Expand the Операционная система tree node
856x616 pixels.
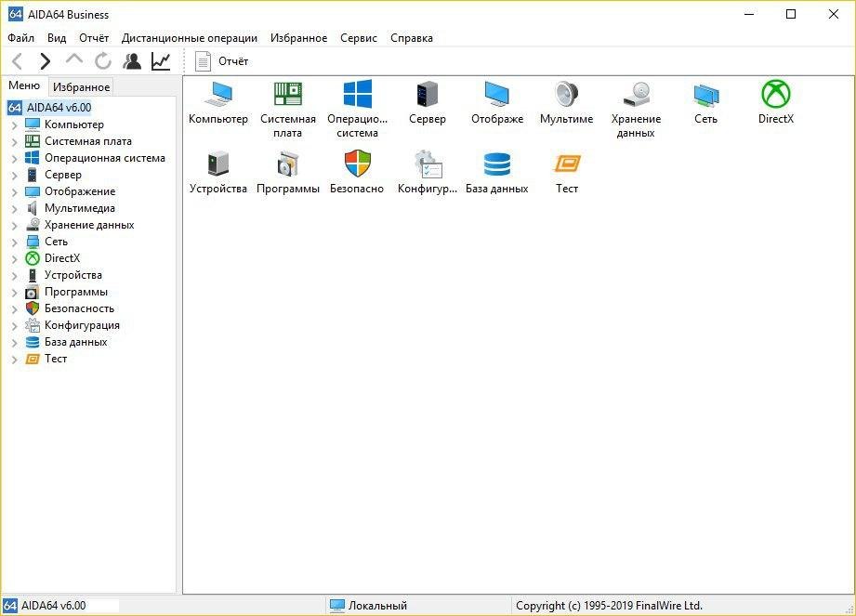(x=15, y=159)
